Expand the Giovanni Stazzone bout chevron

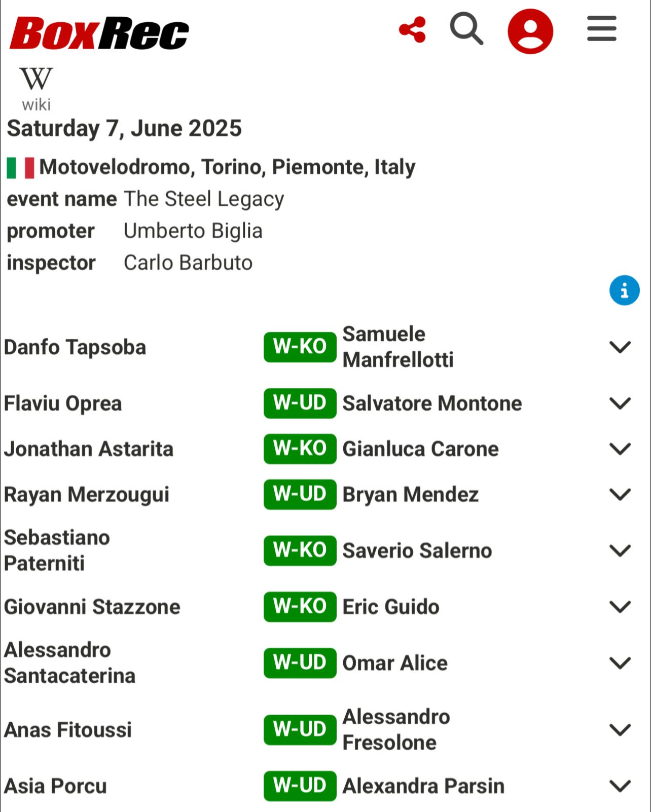[620, 607]
